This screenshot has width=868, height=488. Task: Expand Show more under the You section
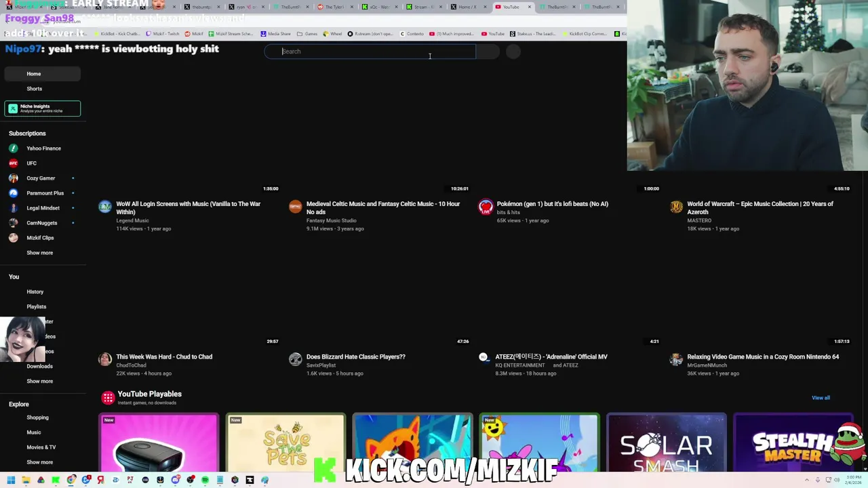coord(39,382)
